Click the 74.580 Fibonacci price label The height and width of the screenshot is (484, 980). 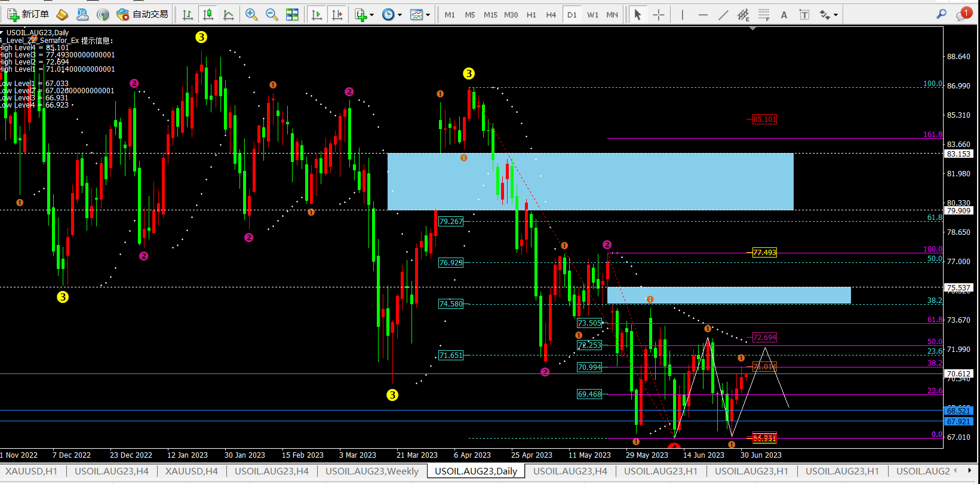point(451,304)
